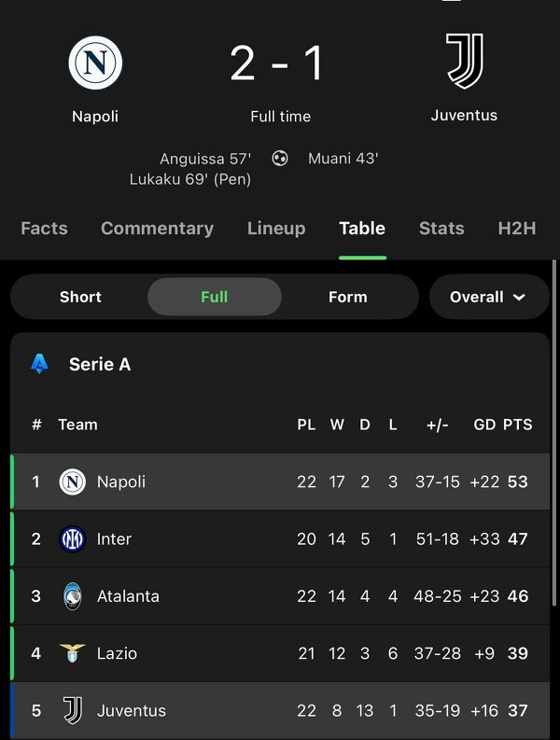Image resolution: width=560 pixels, height=740 pixels.
Task: Switch table view to Short
Action: click(x=80, y=297)
